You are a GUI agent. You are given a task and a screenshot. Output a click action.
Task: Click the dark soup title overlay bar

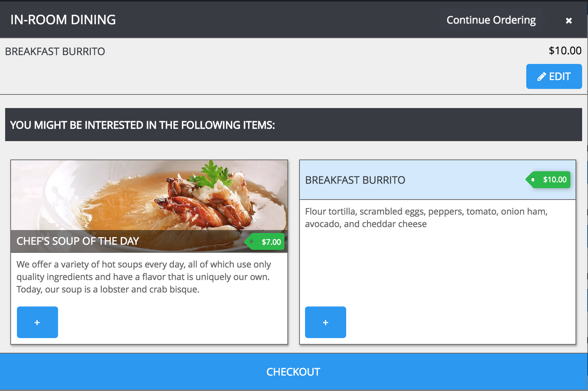point(191,241)
